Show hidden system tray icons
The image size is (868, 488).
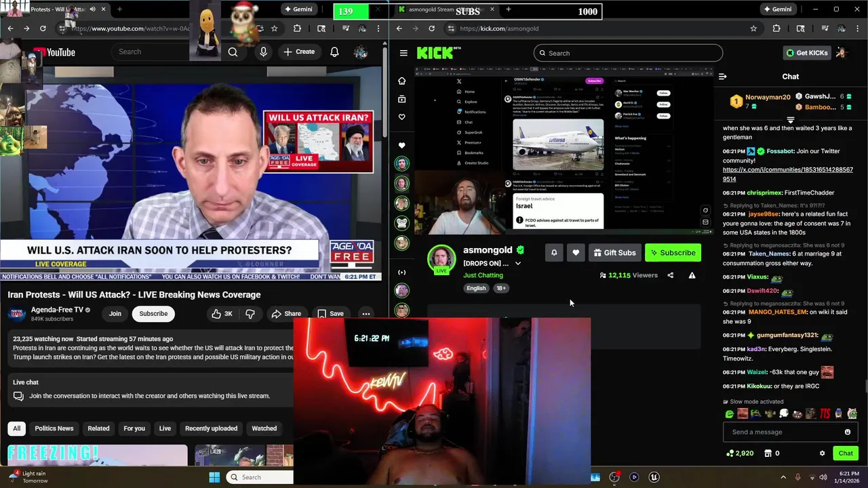tap(783, 477)
